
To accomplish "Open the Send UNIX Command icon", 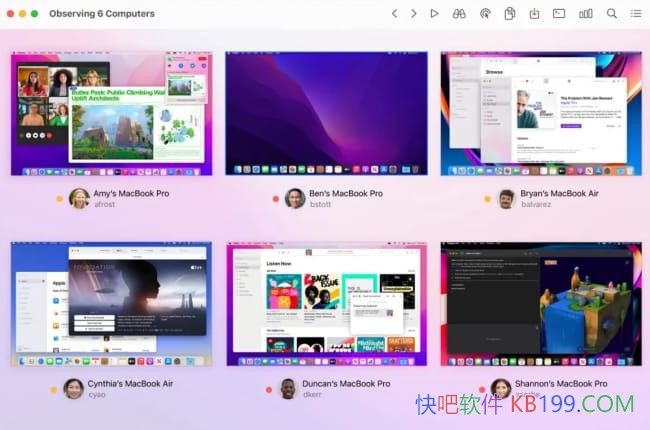I will [x=560, y=14].
